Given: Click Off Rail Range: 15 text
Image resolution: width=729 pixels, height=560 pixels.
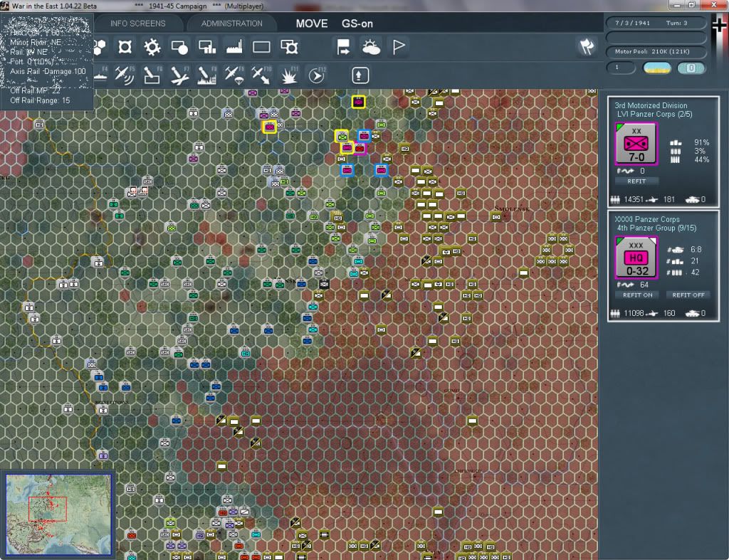Looking at the screenshot, I should [40, 100].
